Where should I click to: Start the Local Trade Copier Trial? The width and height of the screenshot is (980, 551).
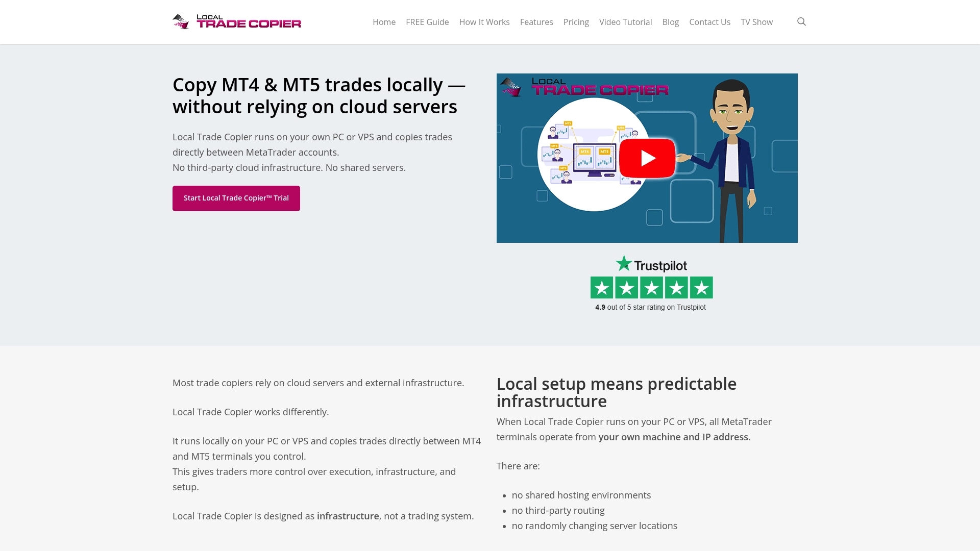tap(236, 198)
